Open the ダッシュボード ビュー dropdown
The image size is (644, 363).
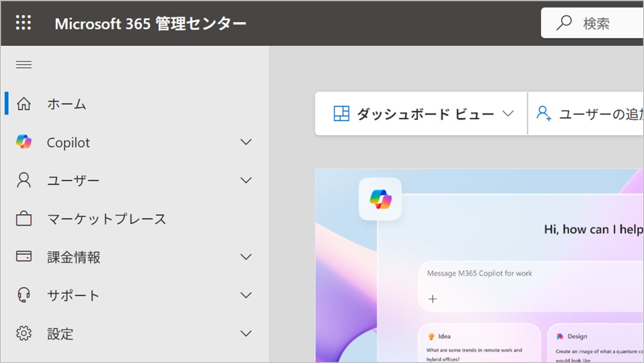[x=423, y=114]
